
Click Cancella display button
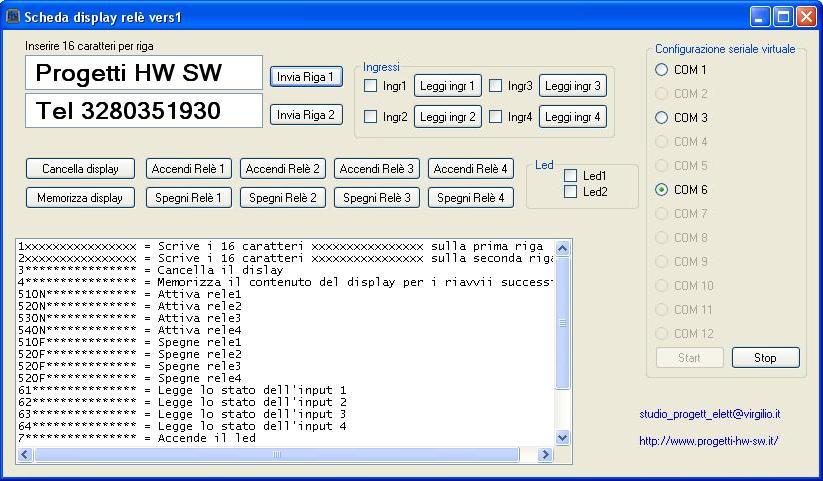pyautogui.click(x=80, y=169)
